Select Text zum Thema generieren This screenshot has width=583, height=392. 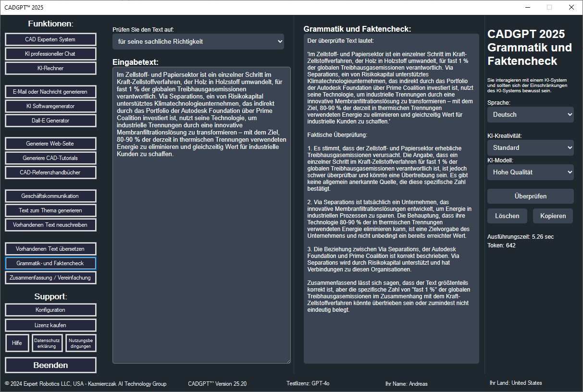50,210
